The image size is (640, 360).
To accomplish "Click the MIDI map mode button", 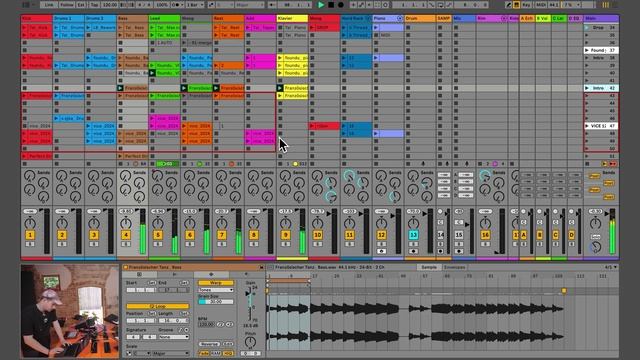I will 540,5.
